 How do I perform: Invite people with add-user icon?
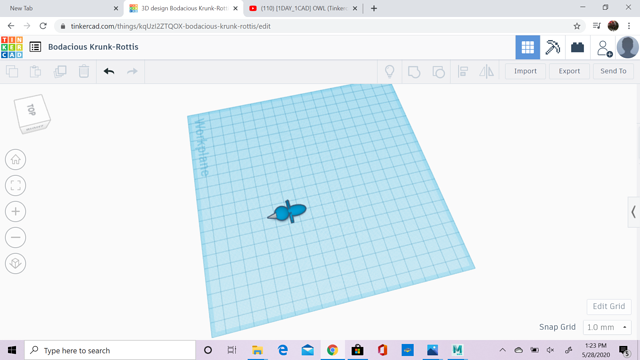604,48
